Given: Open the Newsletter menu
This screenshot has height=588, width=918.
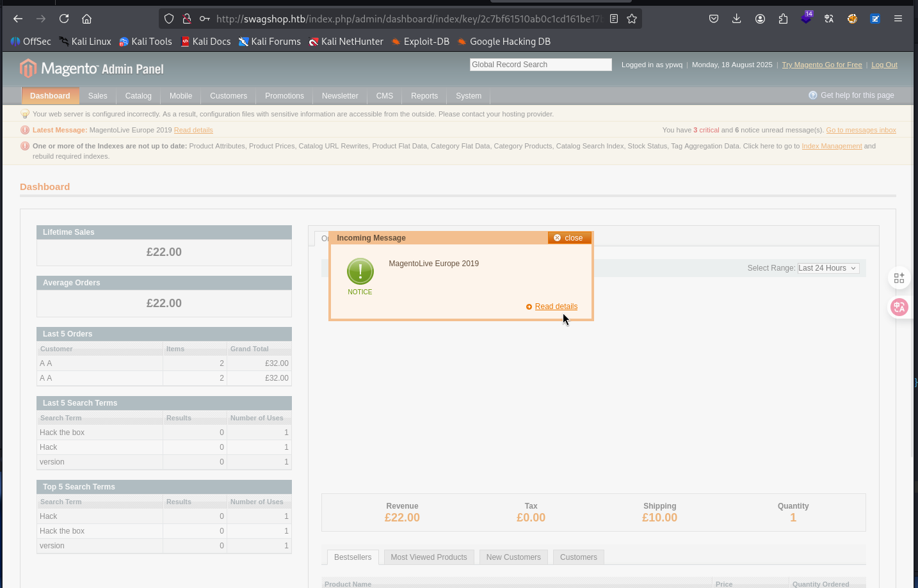Looking at the screenshot, I should (340, 96).
